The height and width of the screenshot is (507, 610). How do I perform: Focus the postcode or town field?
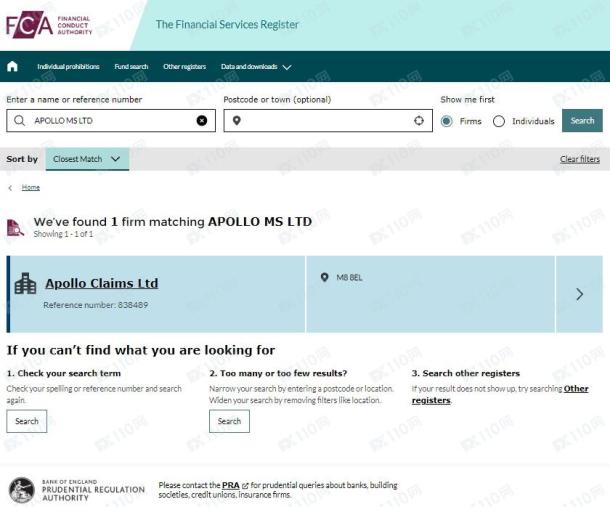[328, 121]
